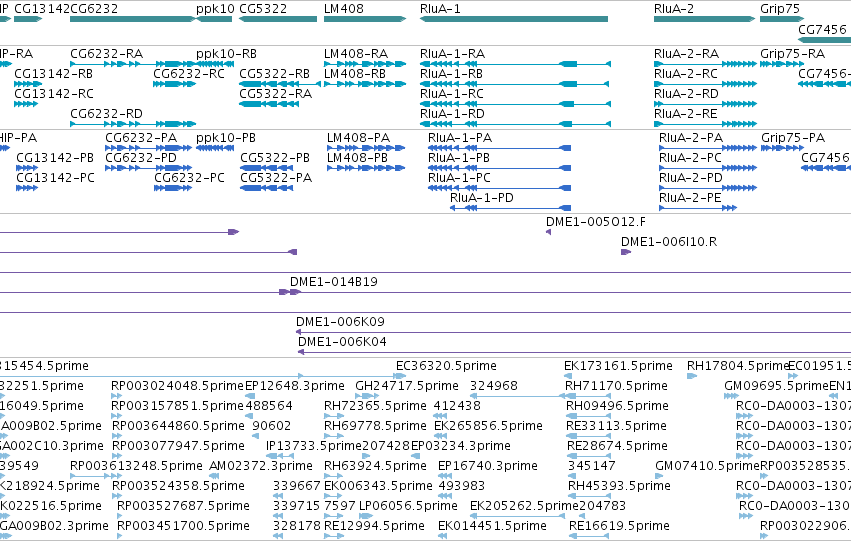Select transcript RluA-1-RB
This screenshot has width=851, height=541.
(516, 84)
